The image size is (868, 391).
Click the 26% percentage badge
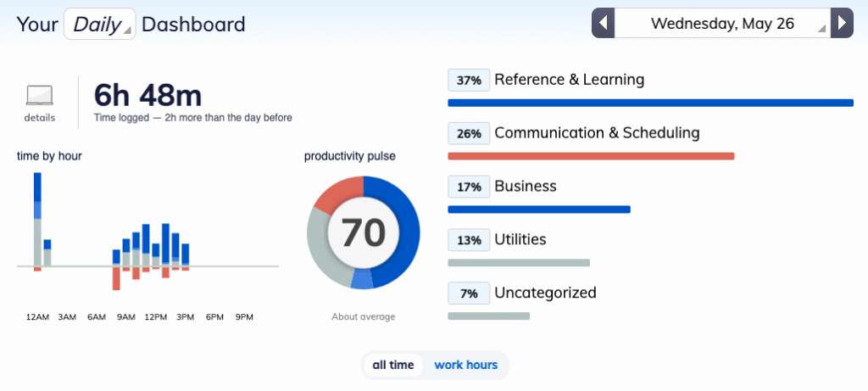tap(468, 134)
